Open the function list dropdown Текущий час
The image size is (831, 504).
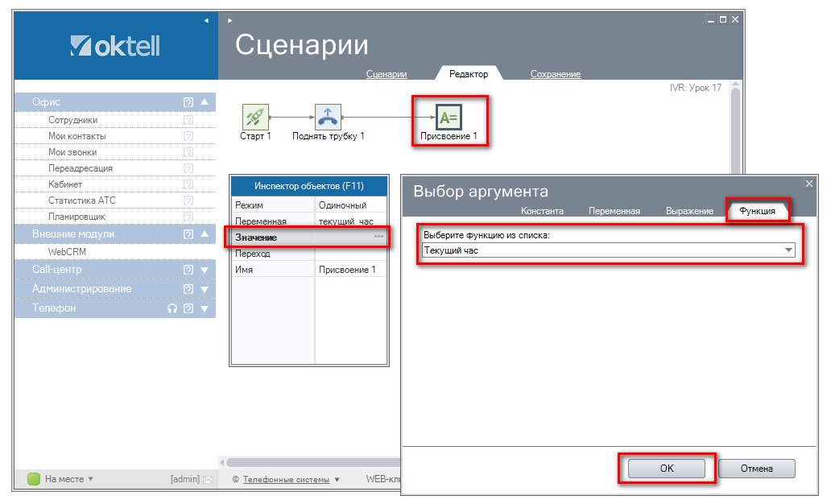coord(788,251)
